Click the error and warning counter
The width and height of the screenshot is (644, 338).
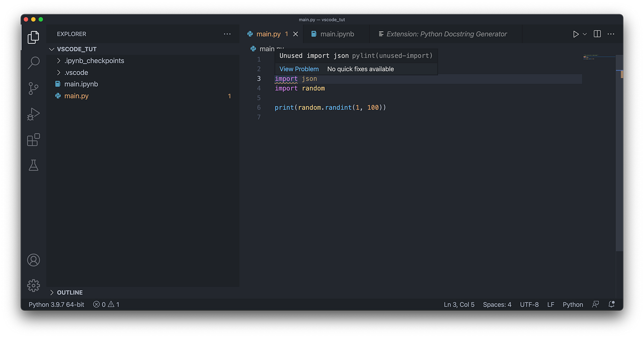[x=105, y=304]
